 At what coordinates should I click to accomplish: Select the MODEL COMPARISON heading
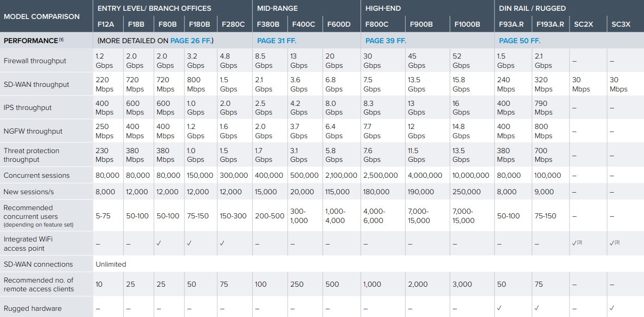pyautogui.click(x=42, y=16)
